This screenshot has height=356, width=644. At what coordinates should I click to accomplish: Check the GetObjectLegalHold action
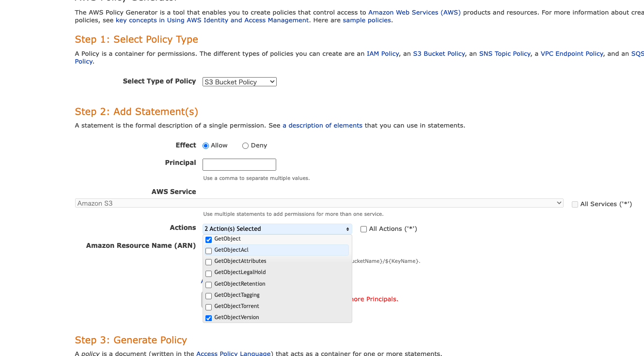(x=209, y=273)
